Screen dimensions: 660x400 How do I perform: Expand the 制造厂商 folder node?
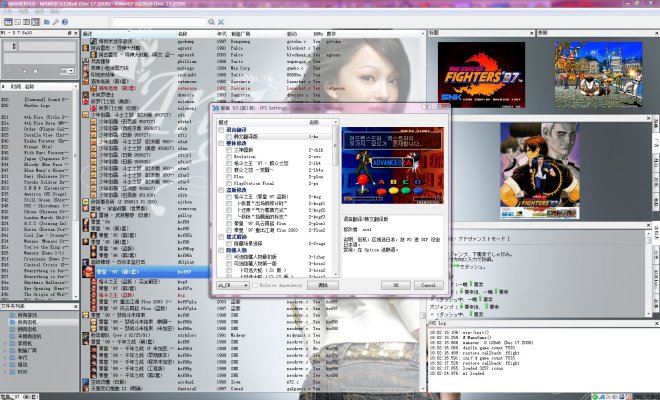point(5,351)
